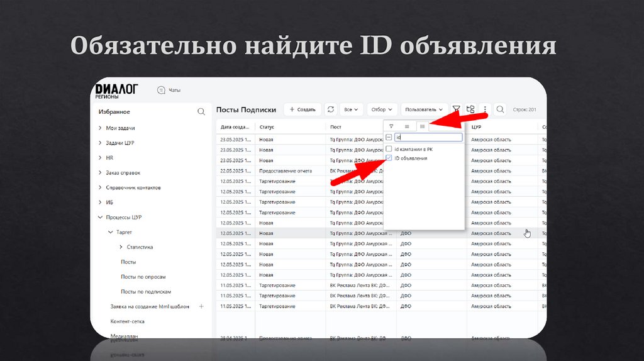Sort by the ЦУР column header
Viewport: 644px width, 361px height.
(x=476, y=127)
